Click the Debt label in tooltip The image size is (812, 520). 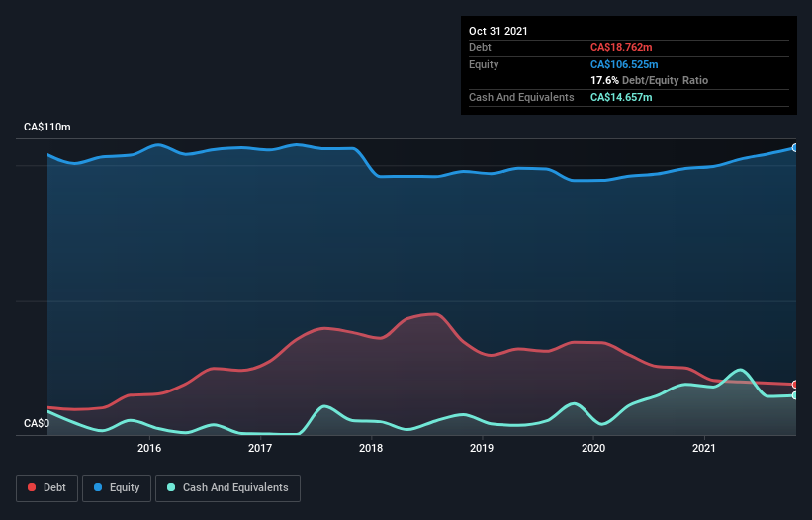(x=480, y=47)
